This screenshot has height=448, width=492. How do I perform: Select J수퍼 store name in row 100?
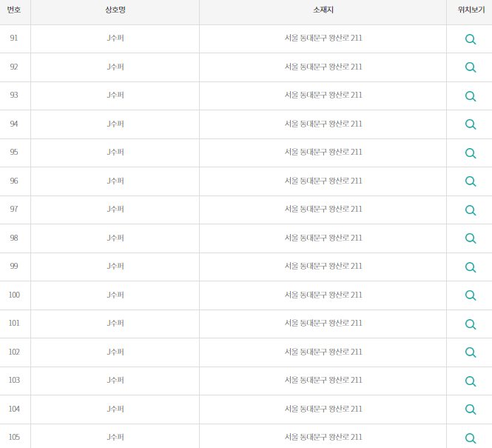point(115,295)
